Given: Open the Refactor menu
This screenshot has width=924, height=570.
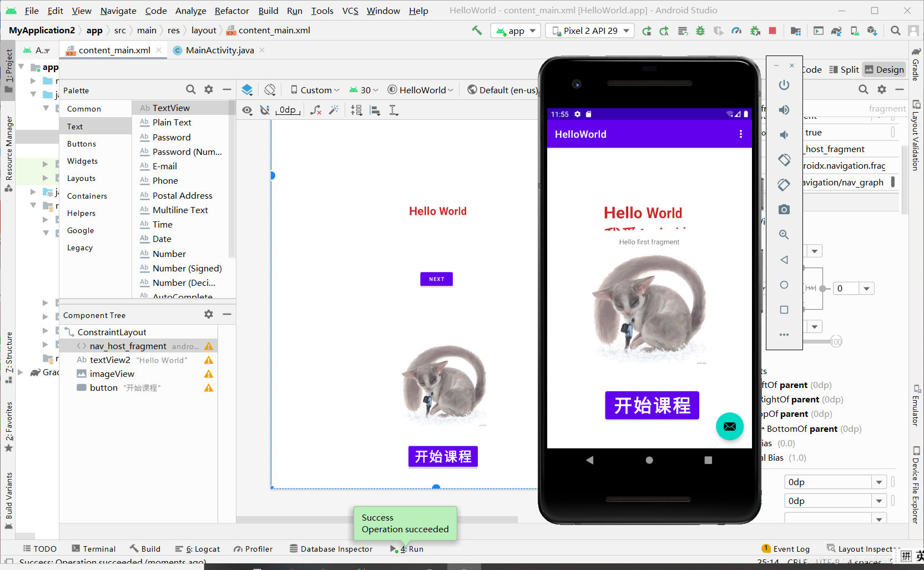Looking at the screenshot, I should [x=231, y=11].
